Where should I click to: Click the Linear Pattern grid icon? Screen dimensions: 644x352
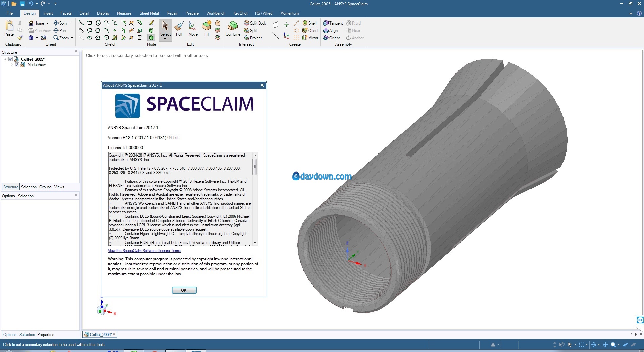(x=297, y=38)
